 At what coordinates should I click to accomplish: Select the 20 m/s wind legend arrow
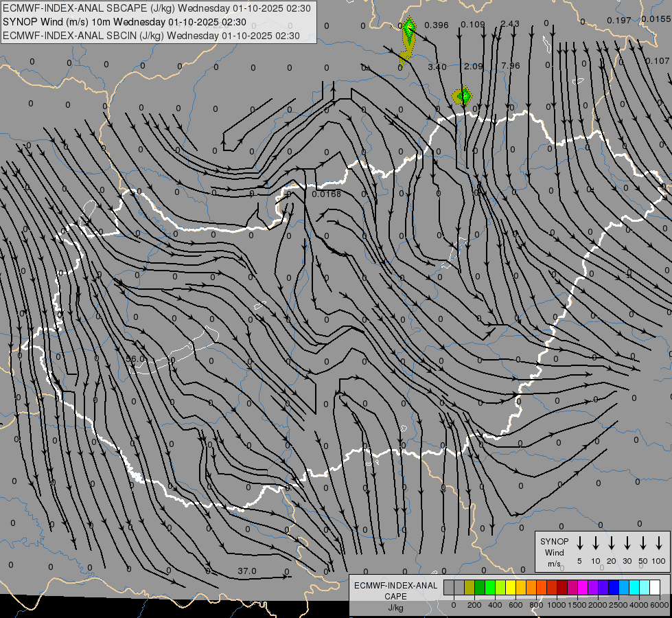(612, 543)
